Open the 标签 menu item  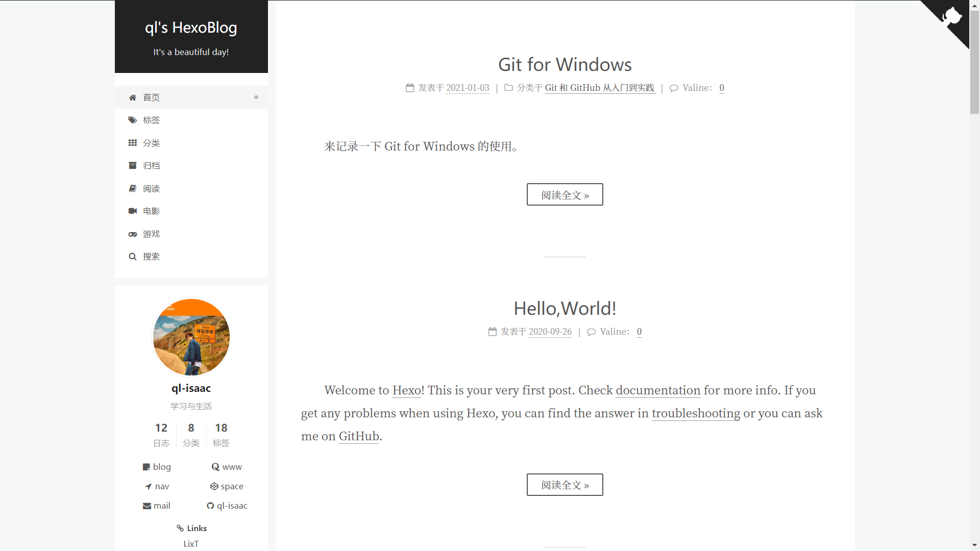pyautogui.click(x=191, y=120)
